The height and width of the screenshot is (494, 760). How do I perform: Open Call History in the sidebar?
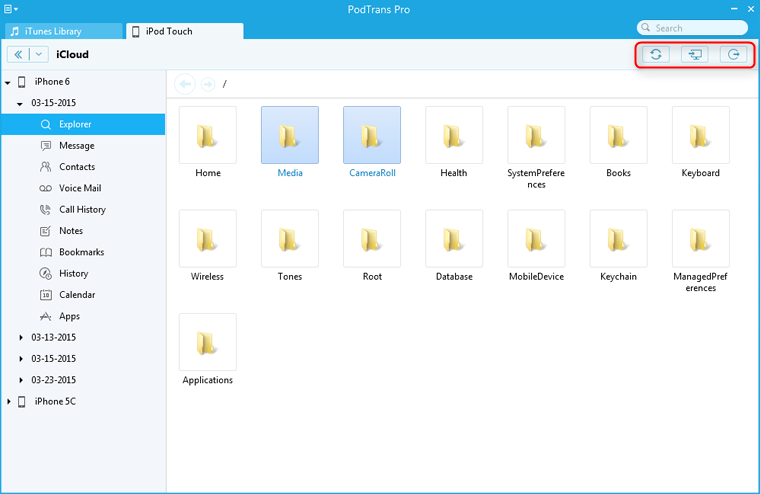click(x=81, y=210)
